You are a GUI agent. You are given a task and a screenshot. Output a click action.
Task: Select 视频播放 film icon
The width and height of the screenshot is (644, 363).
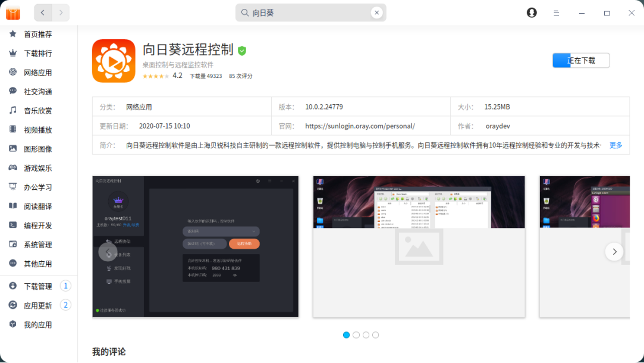[x=12, y=129]
